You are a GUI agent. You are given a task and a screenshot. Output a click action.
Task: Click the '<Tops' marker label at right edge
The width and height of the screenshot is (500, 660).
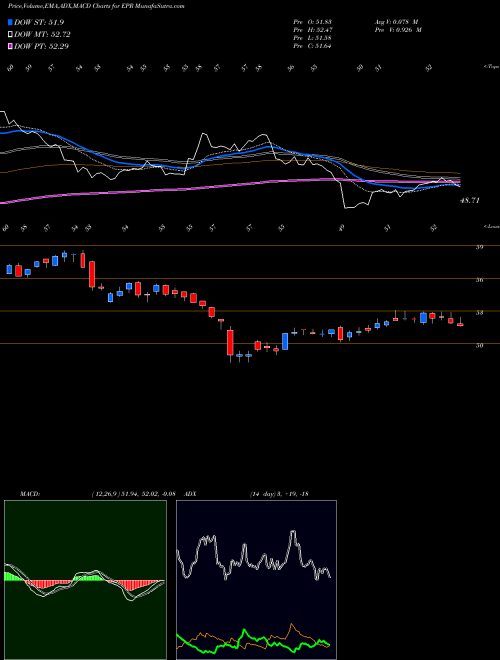(x=492, y=67)
